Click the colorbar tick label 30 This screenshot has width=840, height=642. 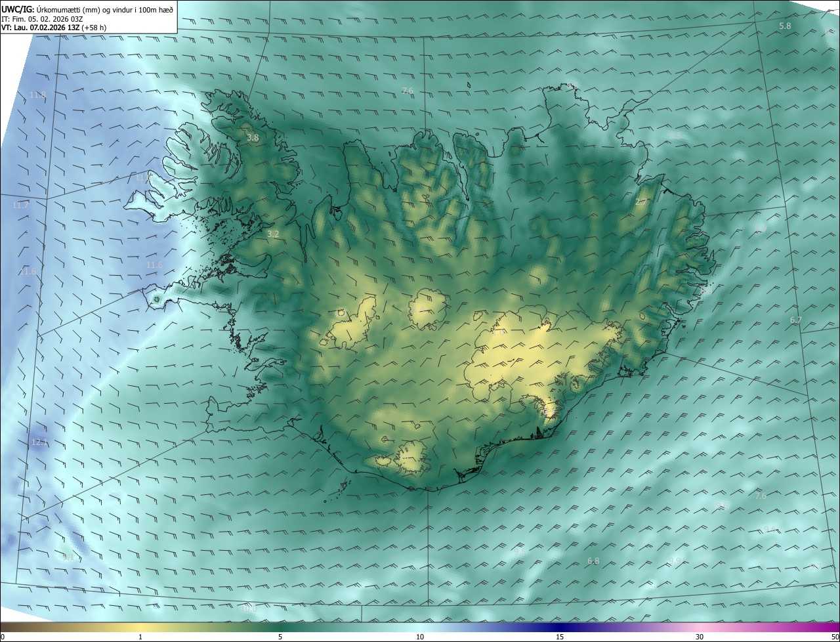click(700, 637)
